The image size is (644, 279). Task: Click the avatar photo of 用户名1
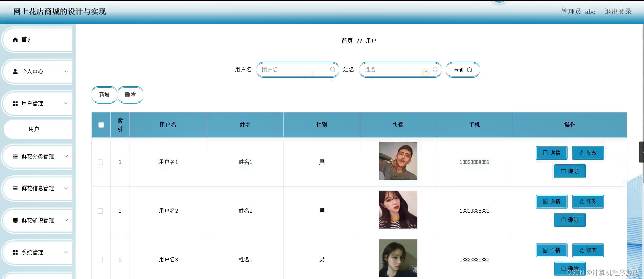(398, 161)
